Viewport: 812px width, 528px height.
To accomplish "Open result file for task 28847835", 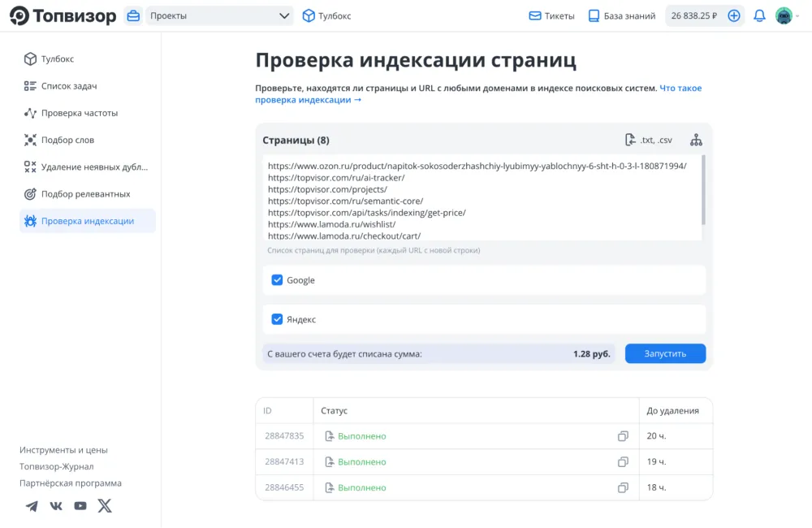I will click(330, 436).
